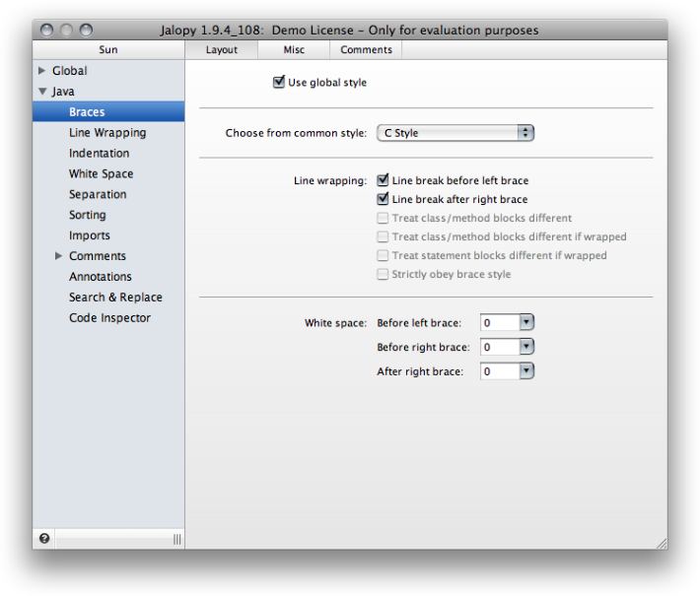Check Treat class/method blocks different if wrapped

pyautogui.click(x=383, y=236)
